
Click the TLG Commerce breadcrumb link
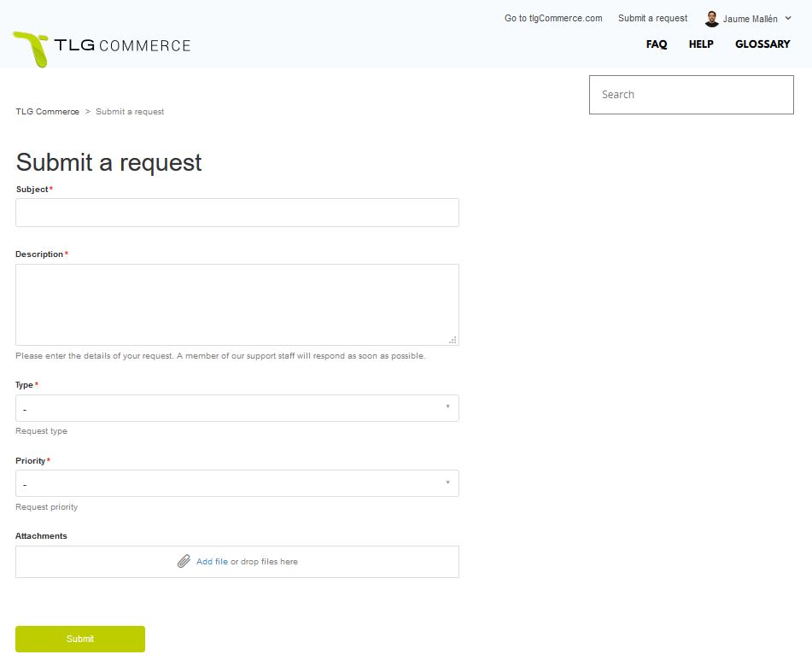coord(47,111)
